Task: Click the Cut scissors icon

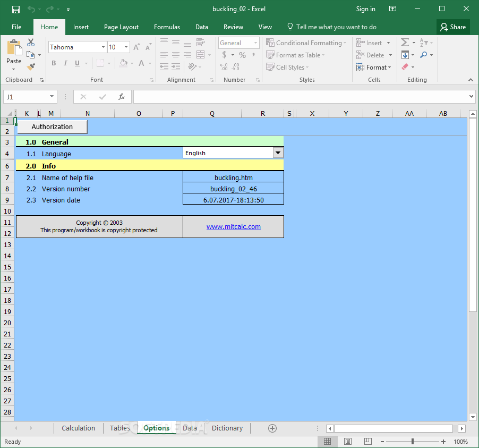Action: pos(31,43)
